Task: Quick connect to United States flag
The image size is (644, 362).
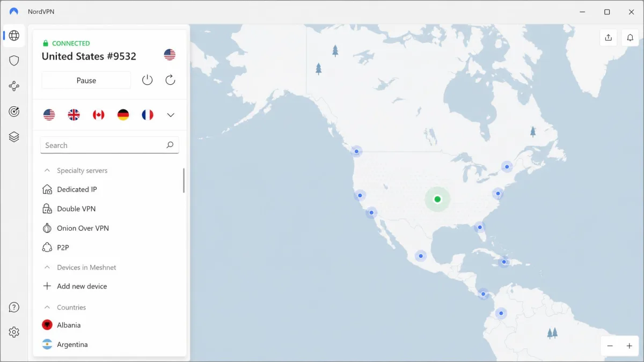Action: (49, 115)
